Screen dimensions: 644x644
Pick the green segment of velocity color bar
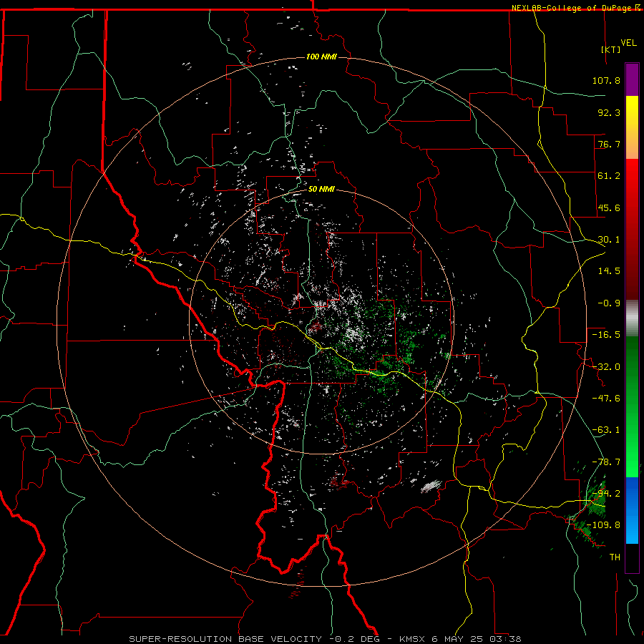coord(632,406)
